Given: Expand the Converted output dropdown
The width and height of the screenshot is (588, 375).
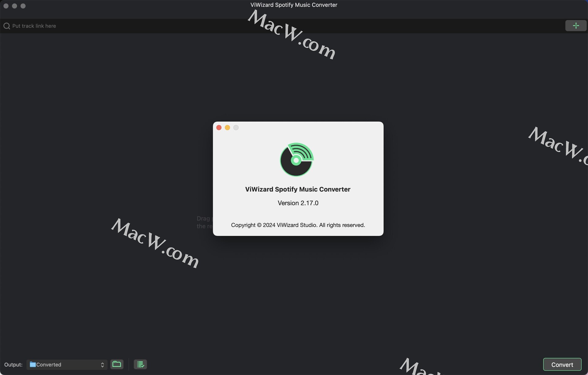Looking at the screenshot, I should click(x=67, y=365).
